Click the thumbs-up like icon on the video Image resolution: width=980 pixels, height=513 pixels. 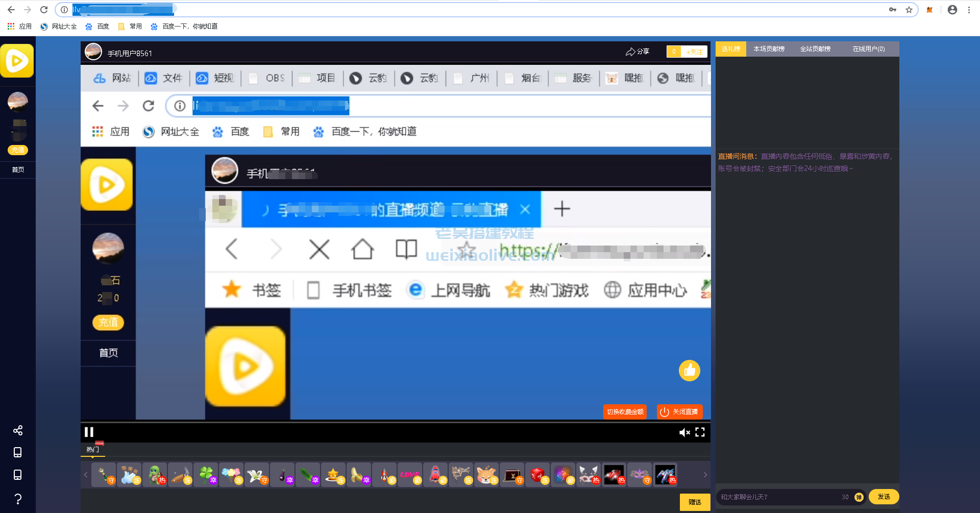[x=690, y=371]
